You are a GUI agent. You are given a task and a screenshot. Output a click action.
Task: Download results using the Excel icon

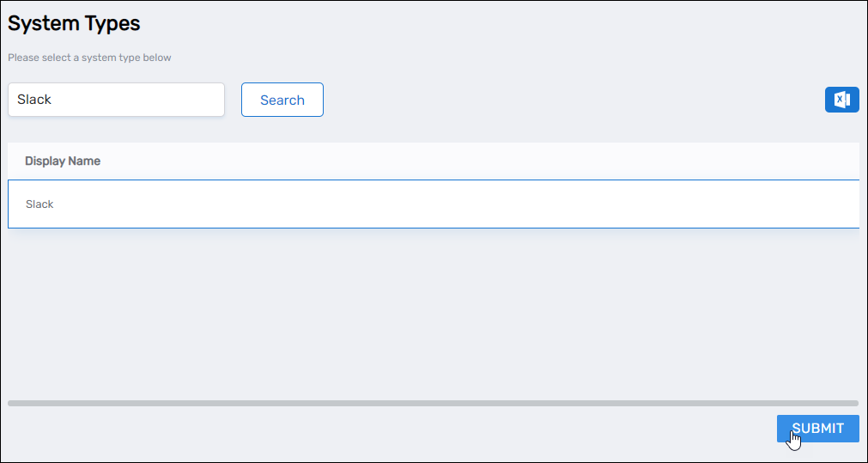click(x=841, y=100)
